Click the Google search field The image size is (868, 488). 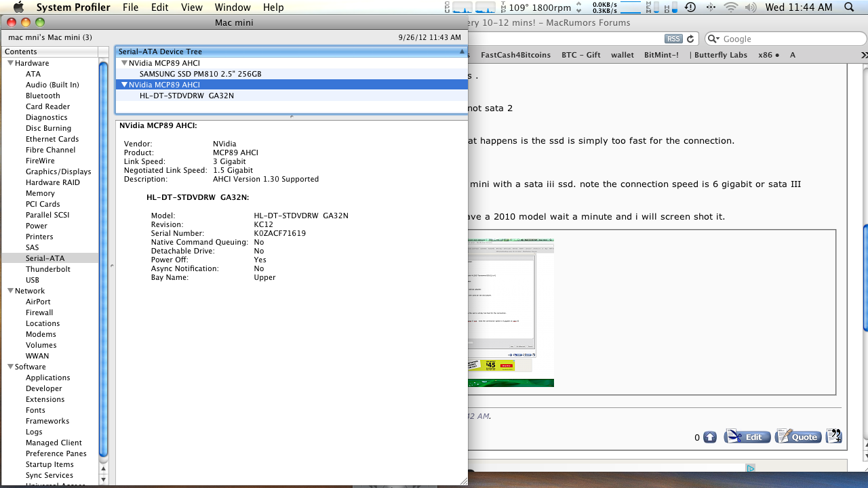(x=786, y=39)
